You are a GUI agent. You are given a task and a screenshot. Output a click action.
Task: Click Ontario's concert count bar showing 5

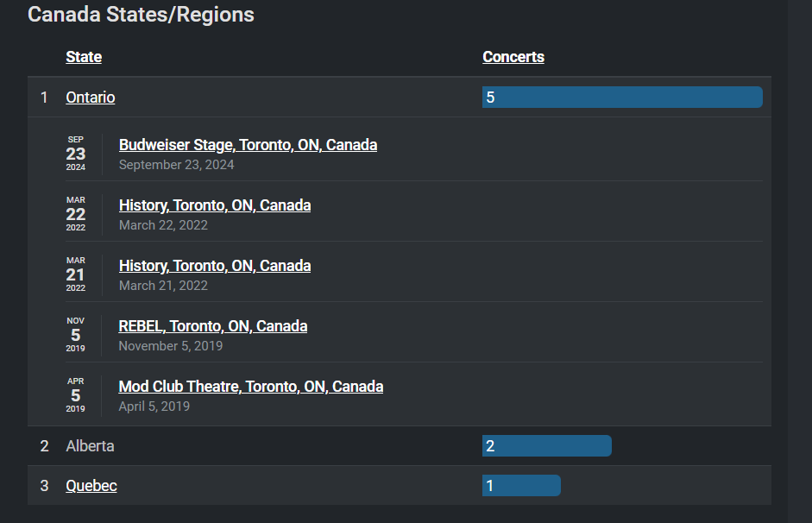coord(621,97)
